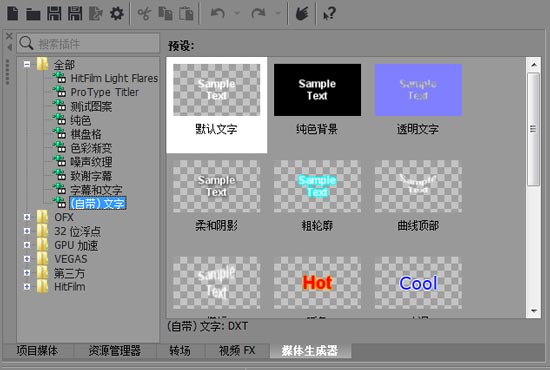
Task: Activate the What's This help cursor icon
Action: coord(329,14)
